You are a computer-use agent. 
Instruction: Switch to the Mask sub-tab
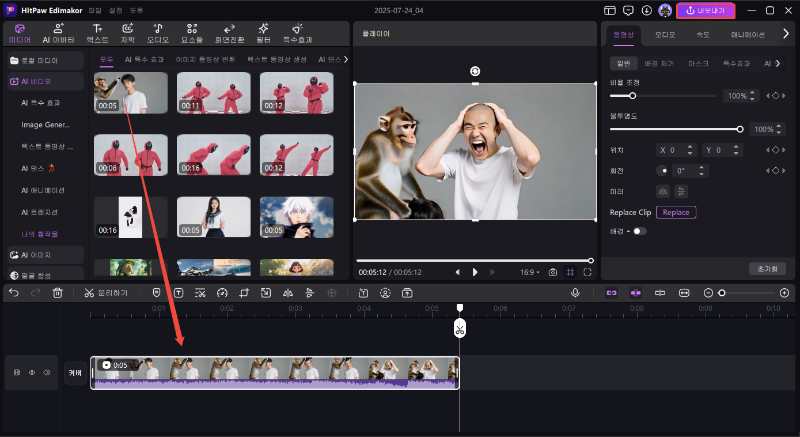click(698, 64)
